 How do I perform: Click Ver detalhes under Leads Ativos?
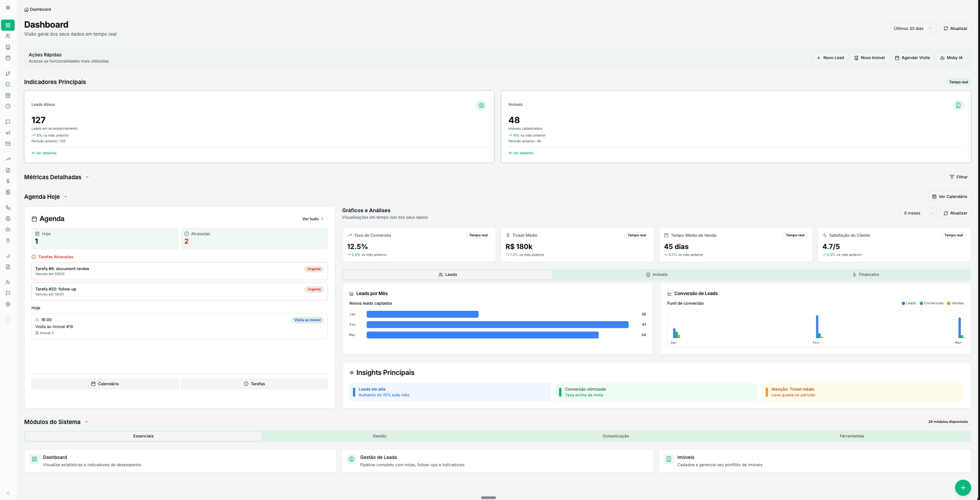(44, 153)
